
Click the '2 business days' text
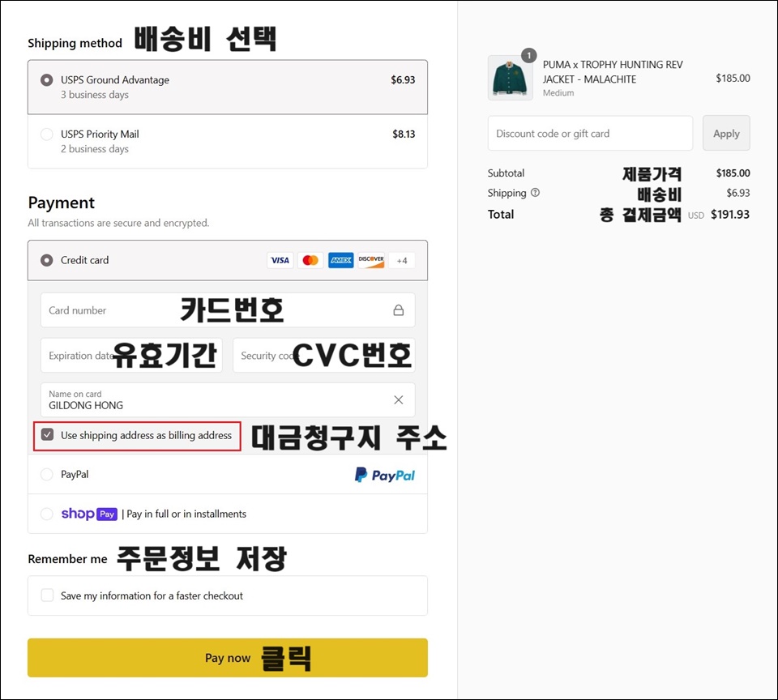[95, 149]
